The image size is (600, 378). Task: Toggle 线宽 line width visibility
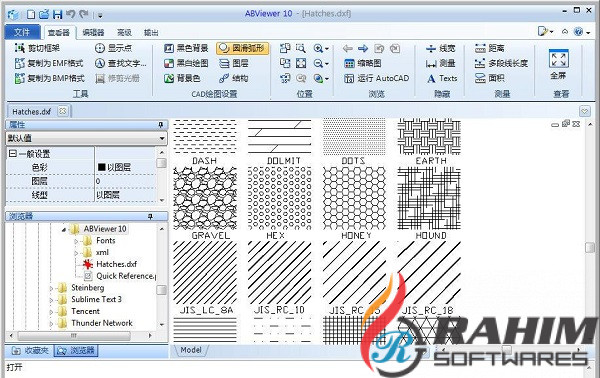(x=440, y=48)
